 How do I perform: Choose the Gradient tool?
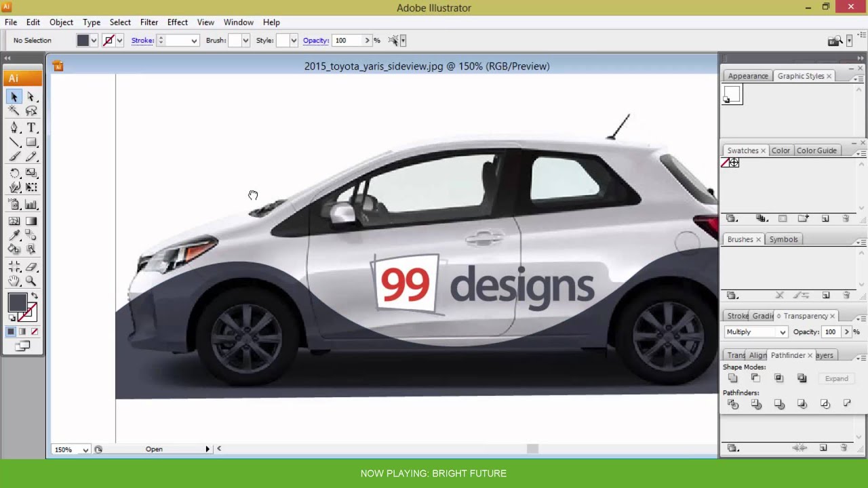(x=31, y=221)
